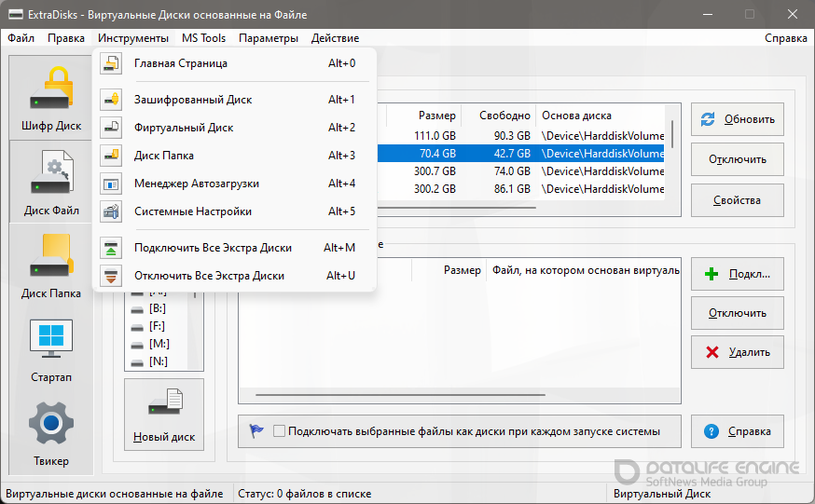Click the Свойства button
The width and height of the screenshot is (815, 504).
point(737,200)
